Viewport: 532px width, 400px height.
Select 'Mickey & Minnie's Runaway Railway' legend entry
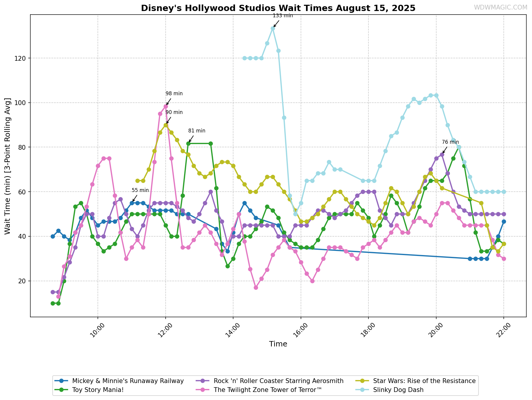tap(120, 381)
